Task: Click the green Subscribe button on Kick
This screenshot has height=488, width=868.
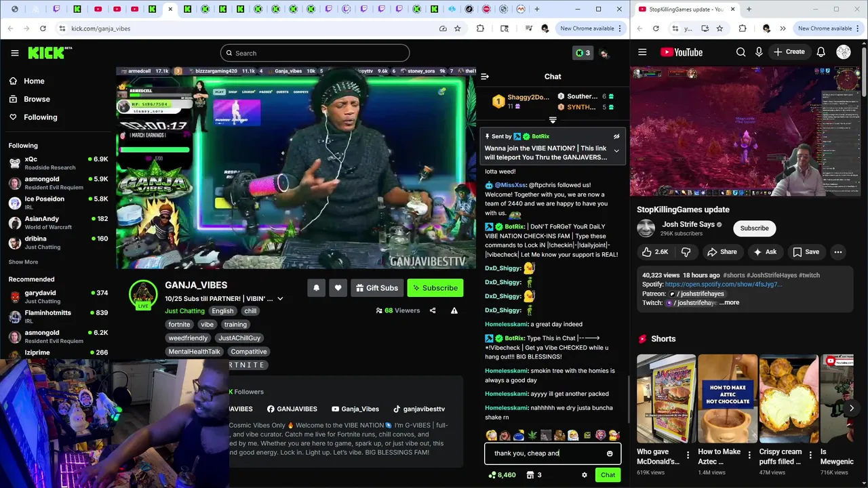Action: [435, 288]
